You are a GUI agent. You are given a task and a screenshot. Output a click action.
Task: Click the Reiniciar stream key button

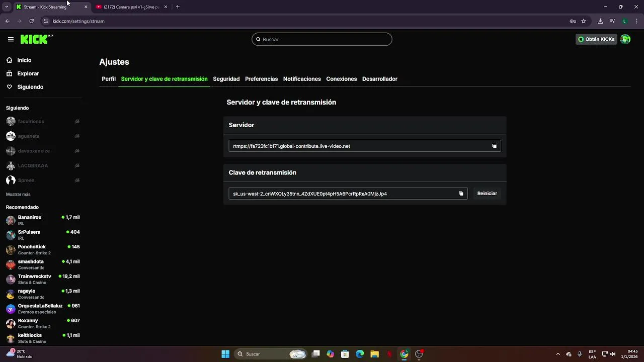(487, 194)
